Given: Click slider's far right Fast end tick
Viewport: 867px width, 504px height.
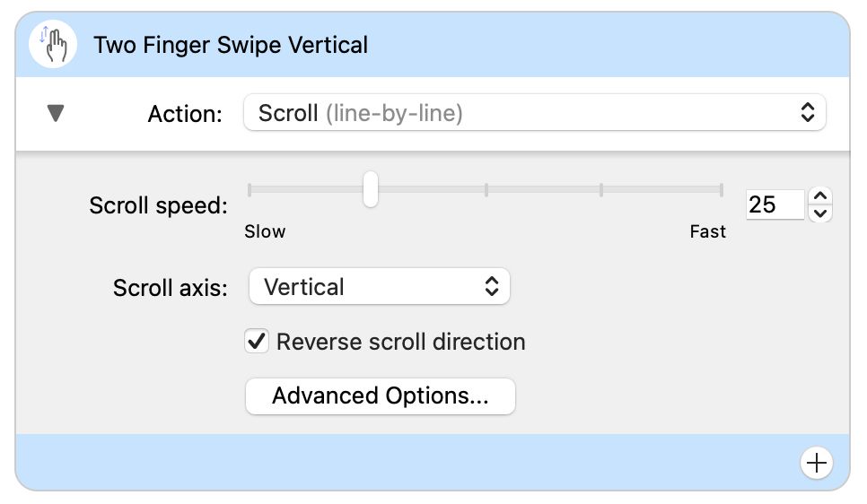Looking at the screenshot, I should [721, 189].
